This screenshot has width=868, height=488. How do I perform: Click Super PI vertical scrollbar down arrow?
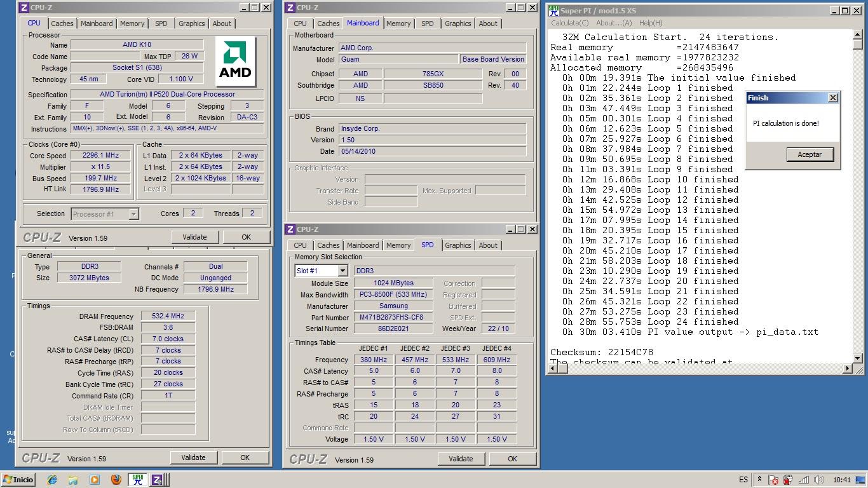point(858,358)
